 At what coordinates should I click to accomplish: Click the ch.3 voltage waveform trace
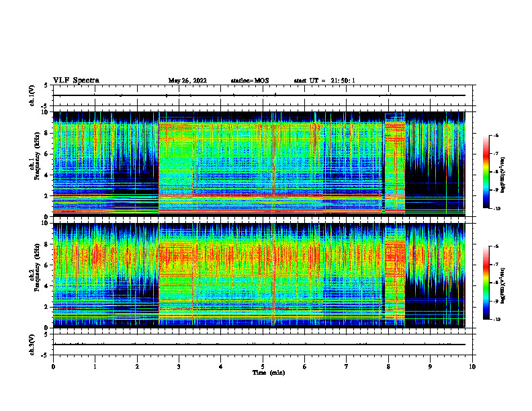tap(259, 345)
